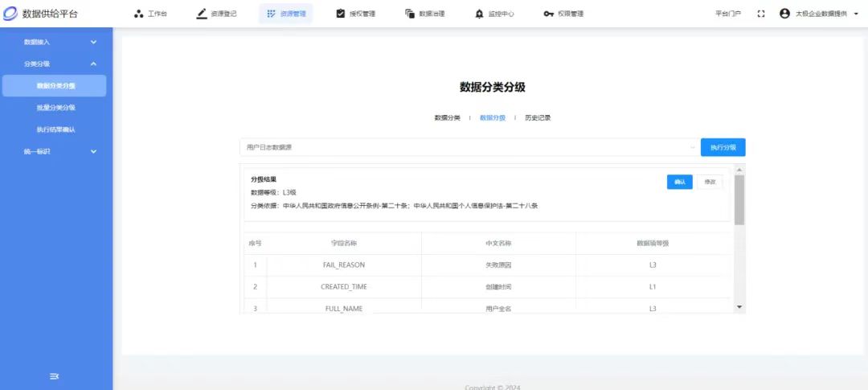Click the 字段名称 column header
This screenshot has height=390, width=868.
(x=344, y=243)
